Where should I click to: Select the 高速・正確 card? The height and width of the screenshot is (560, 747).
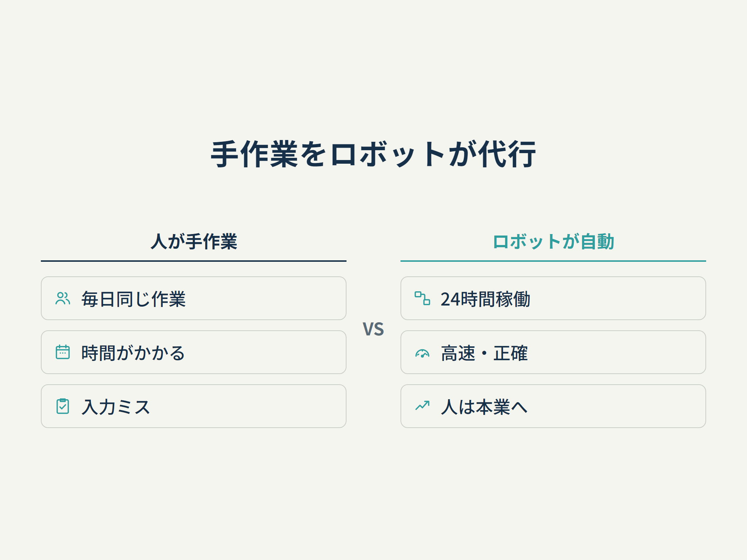(x=553, y=353)
